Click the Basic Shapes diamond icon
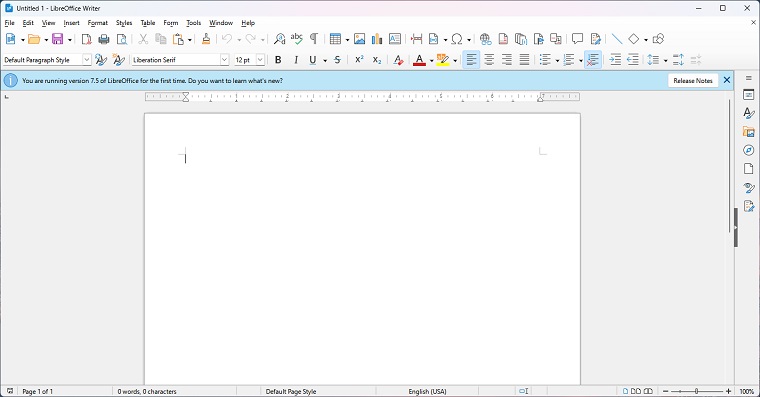The height and width of the screenshot is (397, 760). (633, 39)
